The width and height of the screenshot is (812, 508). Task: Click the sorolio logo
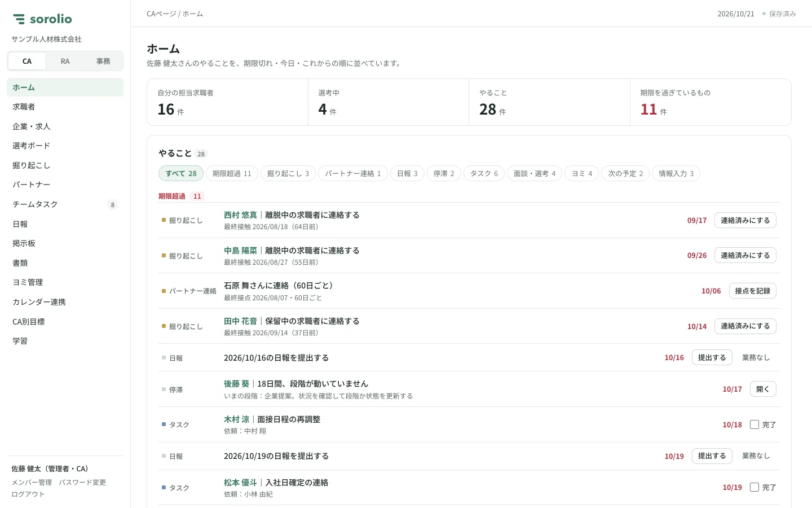tap(42, 19)
